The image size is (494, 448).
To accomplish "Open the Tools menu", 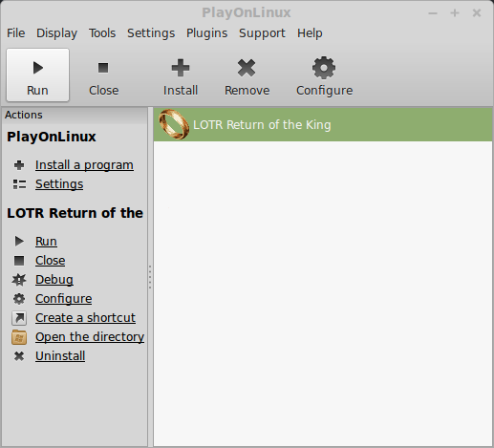I will [x=102, y=33].
